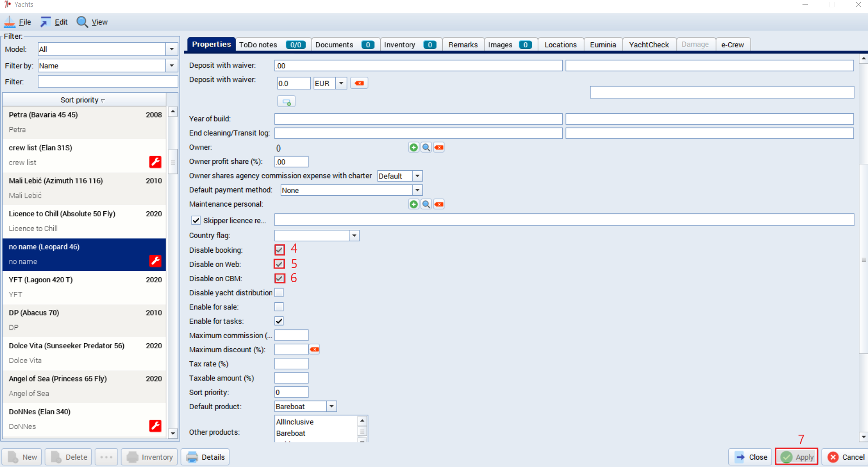Select Dolce Vita (Sunseeker Predator 56)
Screen dimensions: 868x467
coord(84,353)
